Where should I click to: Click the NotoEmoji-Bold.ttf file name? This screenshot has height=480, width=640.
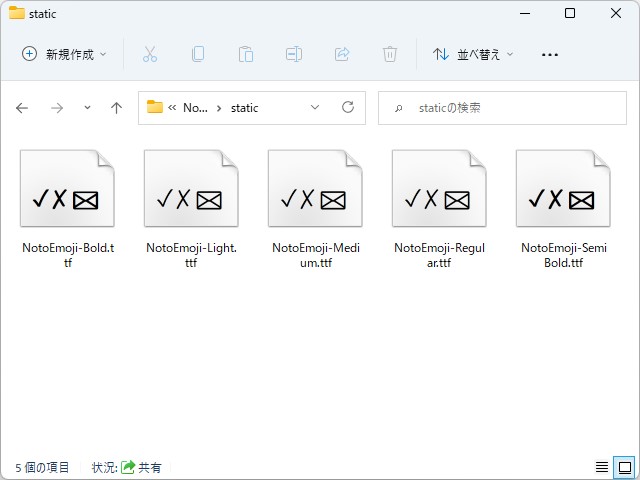point(68,255)
